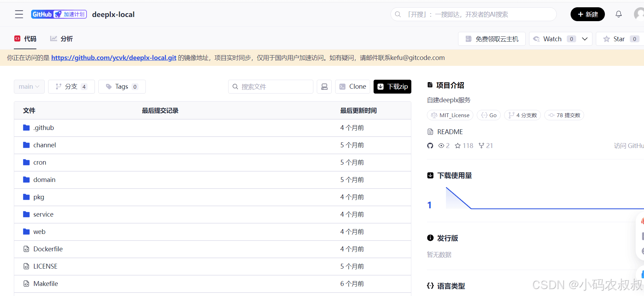
Task: Open the cron folder name
Action: point(40,162)
